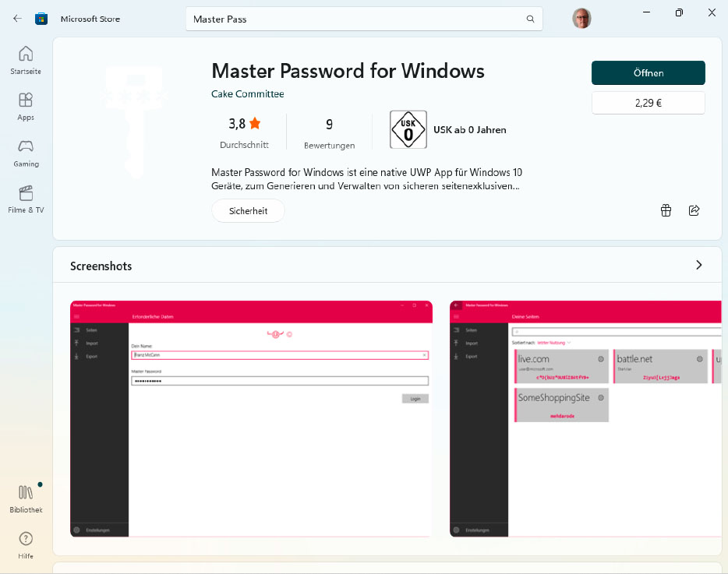
Task: Go back with the arrow icon
Action: 18,19
